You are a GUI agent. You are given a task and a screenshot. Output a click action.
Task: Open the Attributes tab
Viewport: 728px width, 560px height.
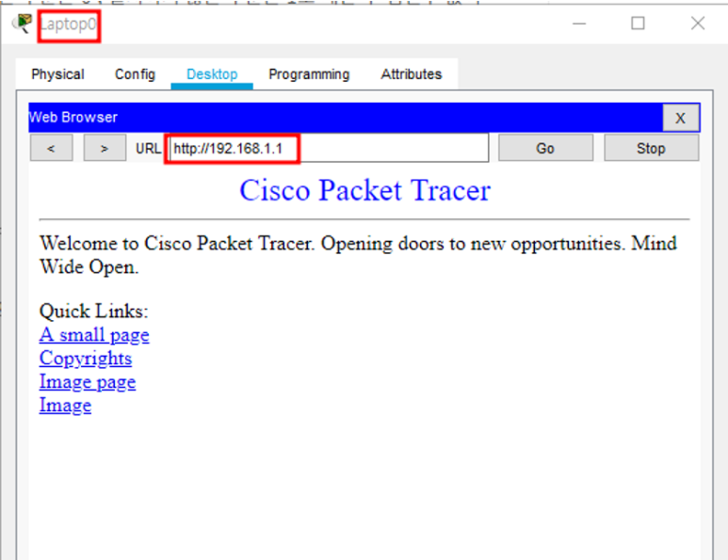coord(411,74)
